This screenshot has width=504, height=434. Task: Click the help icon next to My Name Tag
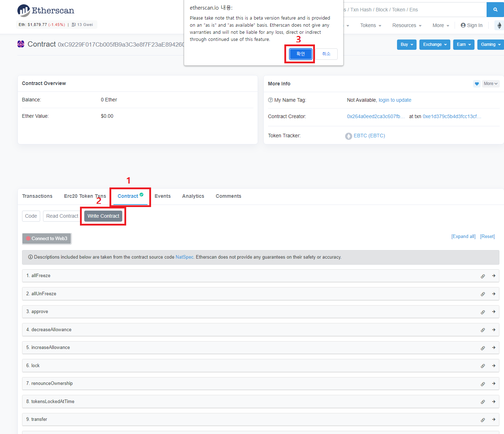coord(270,100)
